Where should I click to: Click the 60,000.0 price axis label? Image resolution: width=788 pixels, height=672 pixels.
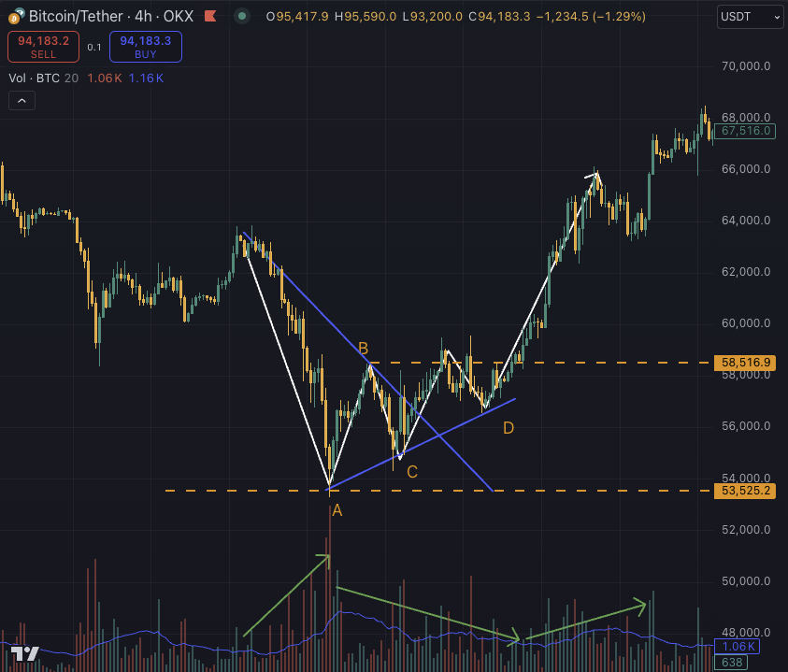[746, 323]
